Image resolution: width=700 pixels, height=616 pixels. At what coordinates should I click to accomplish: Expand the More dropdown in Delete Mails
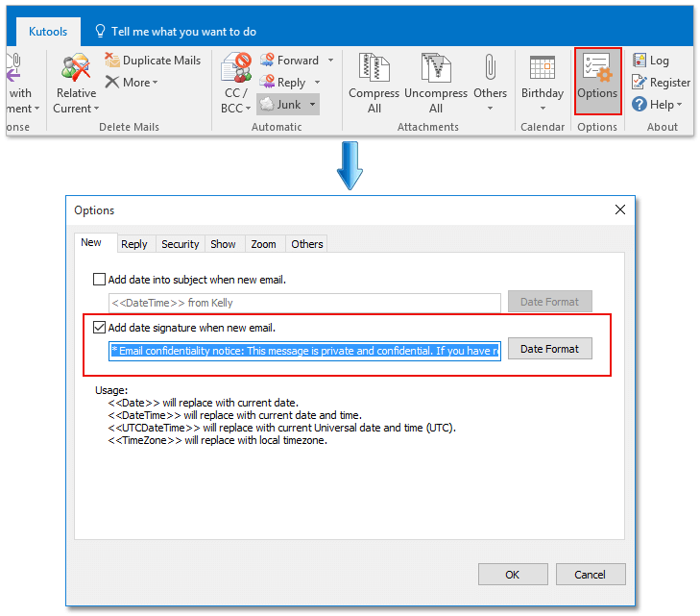(x=155, y=83)
